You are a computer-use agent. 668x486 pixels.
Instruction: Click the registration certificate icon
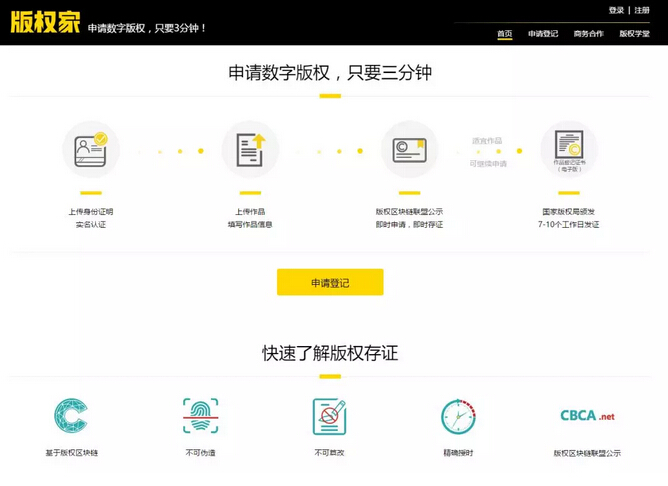point(568,150)
